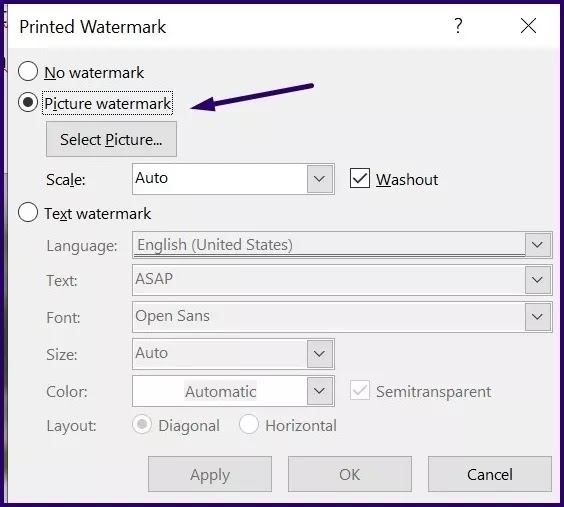
Task: Choose the Picture watermark option
Action: click(x=28, y=102)
